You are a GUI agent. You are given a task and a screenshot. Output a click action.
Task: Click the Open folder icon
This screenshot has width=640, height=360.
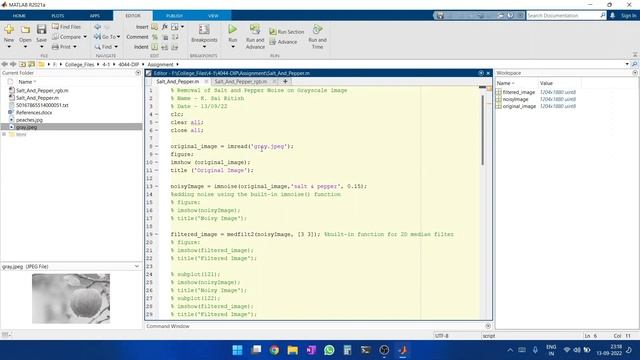[x=25, y=29]
